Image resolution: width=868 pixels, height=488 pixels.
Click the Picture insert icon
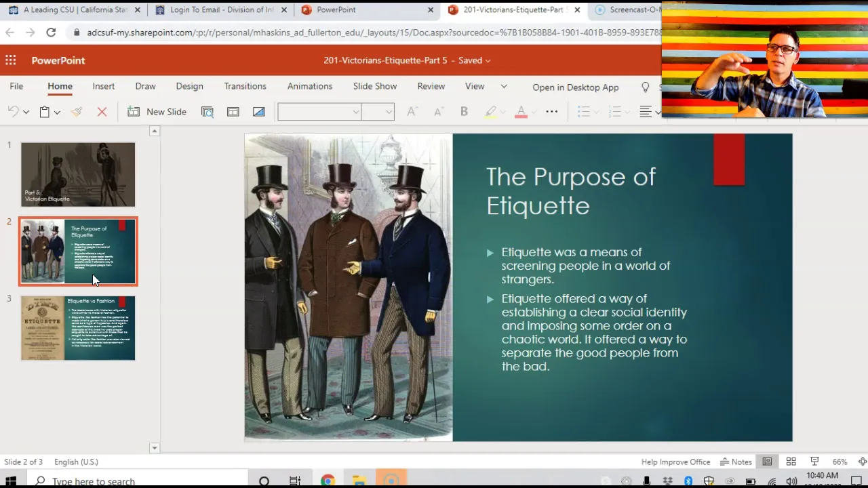tap(258, 112)
